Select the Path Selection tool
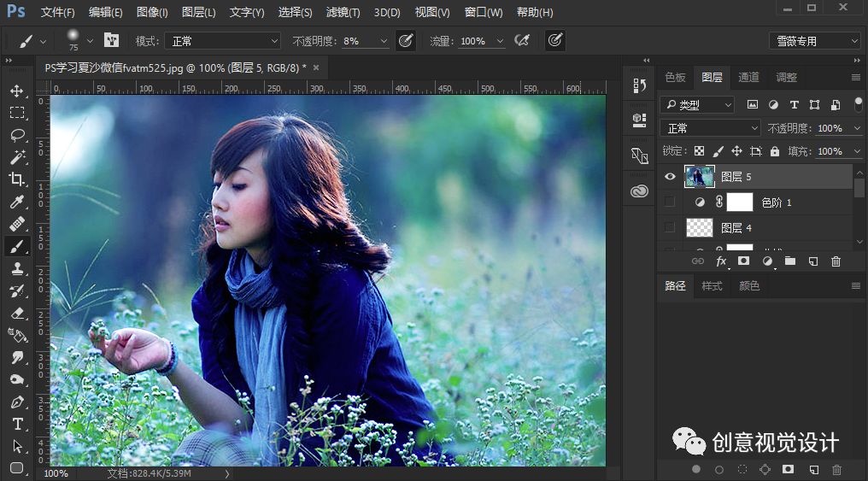Image resolution: width=868 pixels, height=481 pixels. tap(16, 446)
